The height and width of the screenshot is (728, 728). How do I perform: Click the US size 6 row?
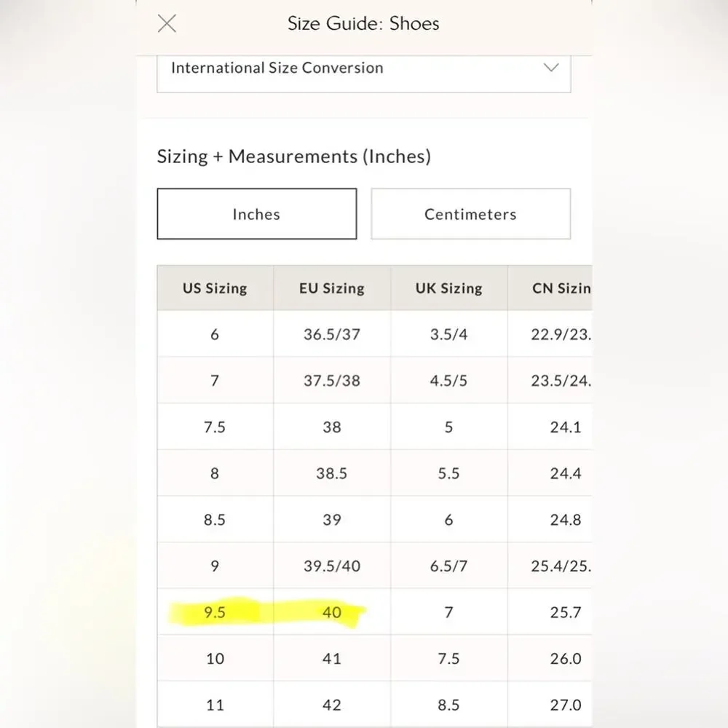[375, 334]
